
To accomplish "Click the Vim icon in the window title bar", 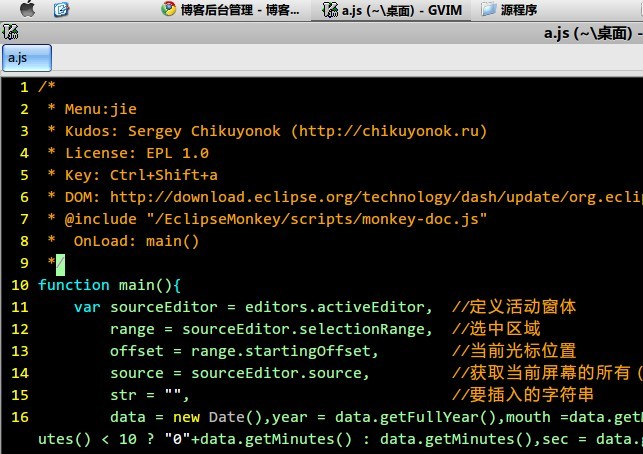I will [x=10, y=32].
